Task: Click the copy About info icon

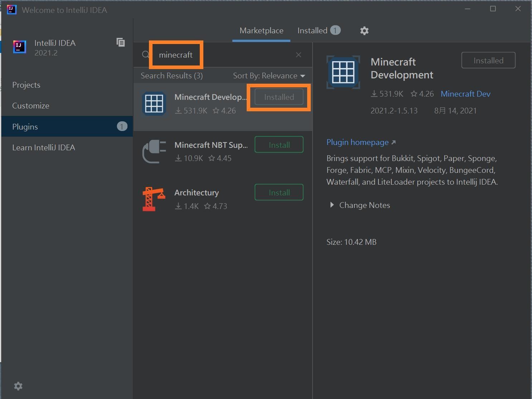Action: tap(121, 43)
